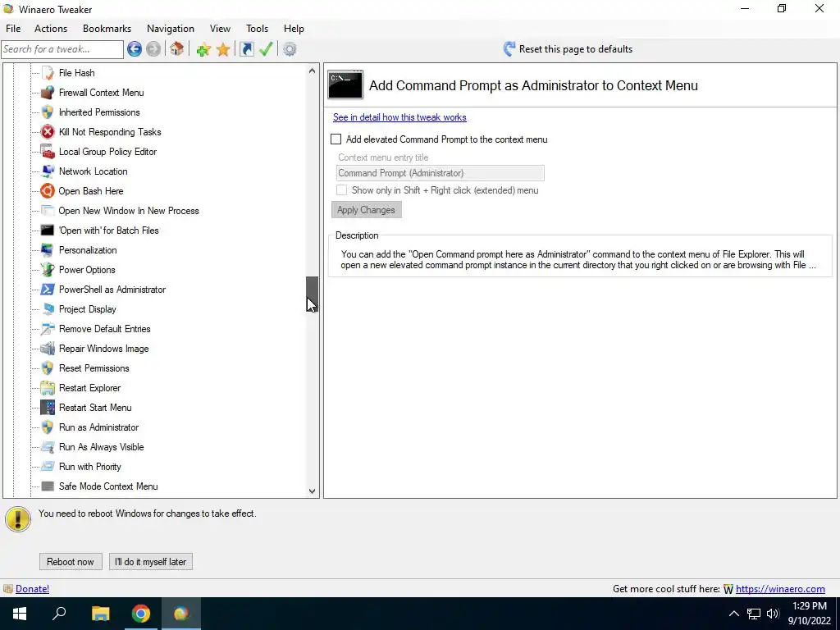Add current tweak to bookmarks (green plus star)

click(x=203, y=49)
